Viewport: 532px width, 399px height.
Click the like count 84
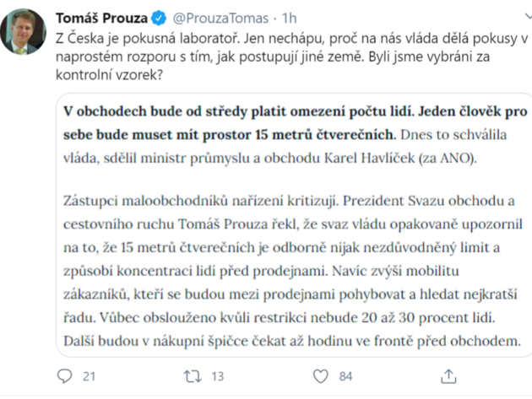[345, 376]
